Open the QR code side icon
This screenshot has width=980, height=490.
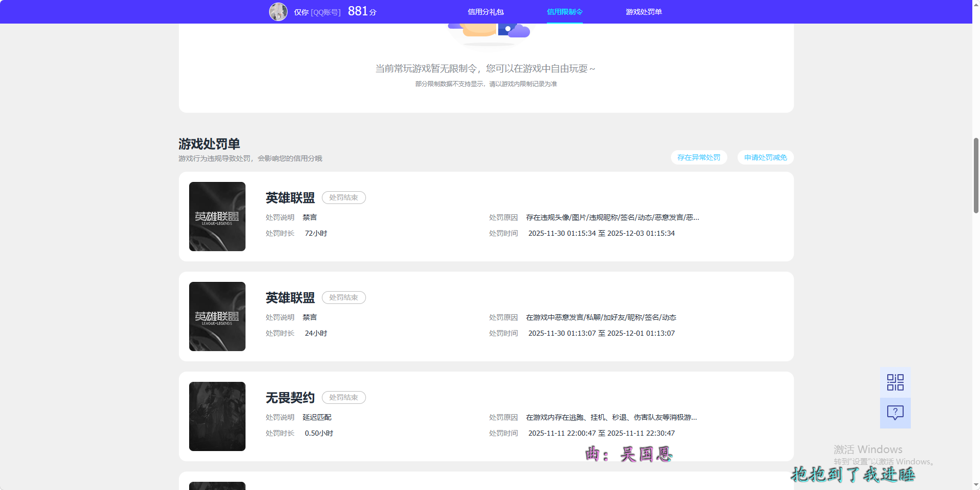[895, 382]
